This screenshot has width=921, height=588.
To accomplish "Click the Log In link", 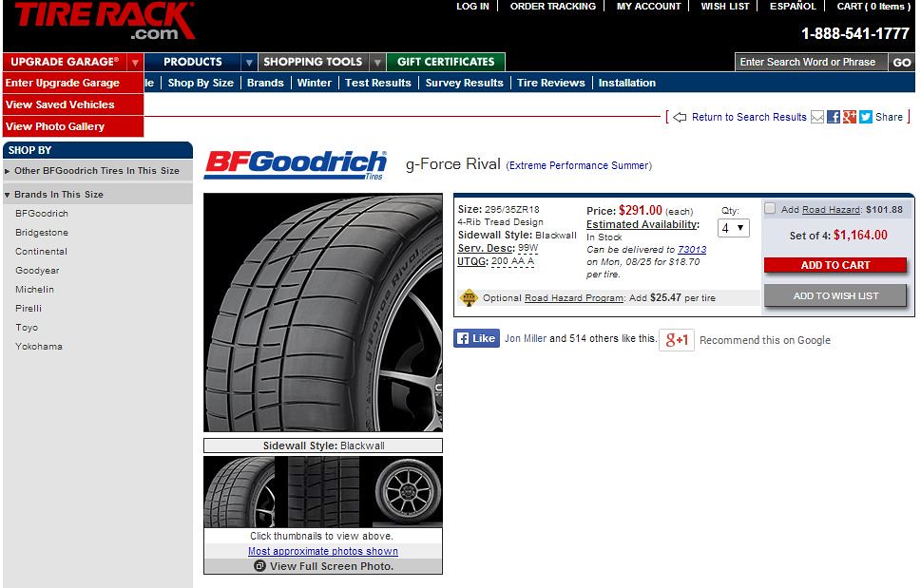I will coord(472,6).
